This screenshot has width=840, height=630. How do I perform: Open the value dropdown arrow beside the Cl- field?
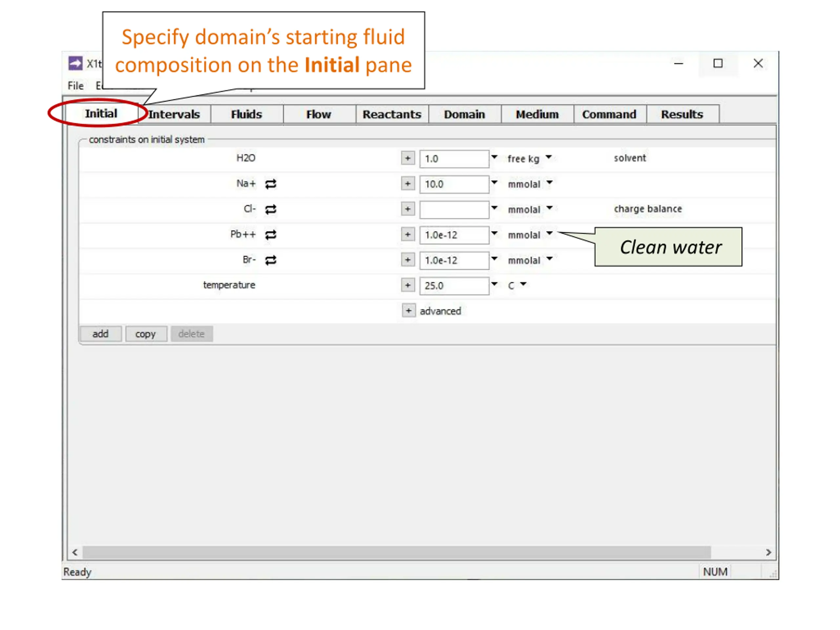click(x=494, y=208)
